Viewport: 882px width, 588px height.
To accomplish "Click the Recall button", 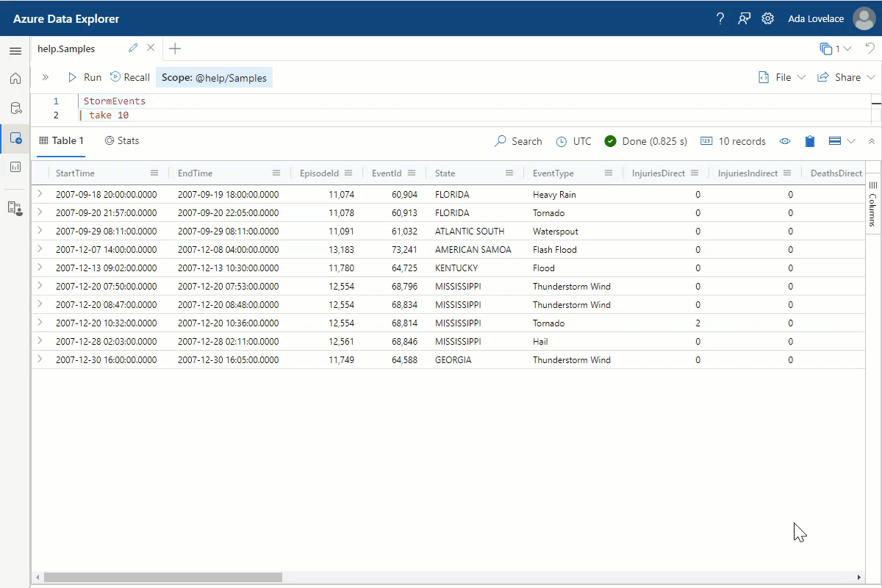I will click(130, 77).
